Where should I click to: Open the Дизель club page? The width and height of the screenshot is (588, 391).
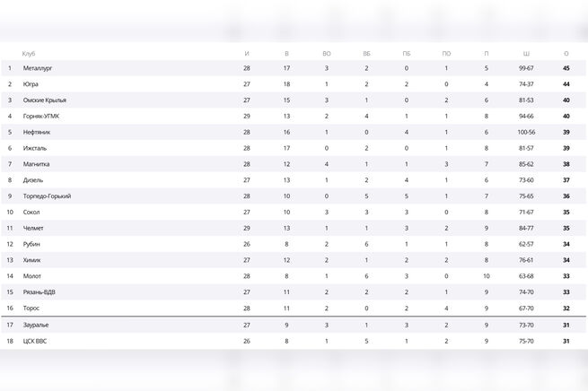pos(32,180)
